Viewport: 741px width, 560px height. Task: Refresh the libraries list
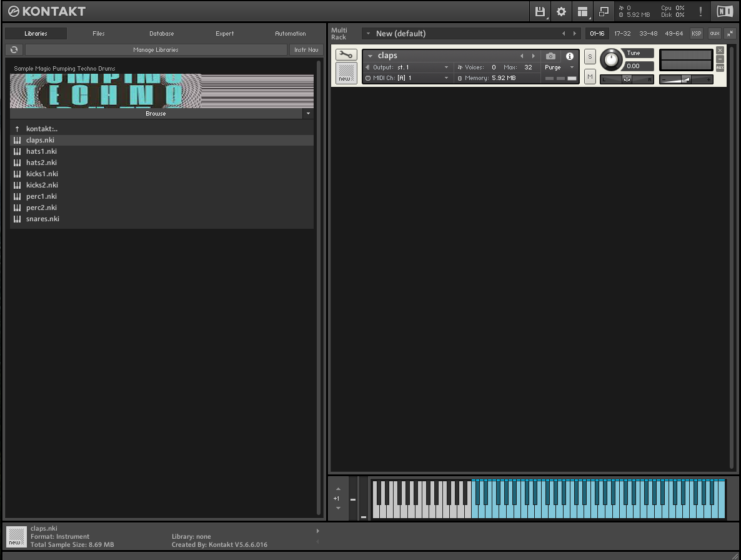14,49
